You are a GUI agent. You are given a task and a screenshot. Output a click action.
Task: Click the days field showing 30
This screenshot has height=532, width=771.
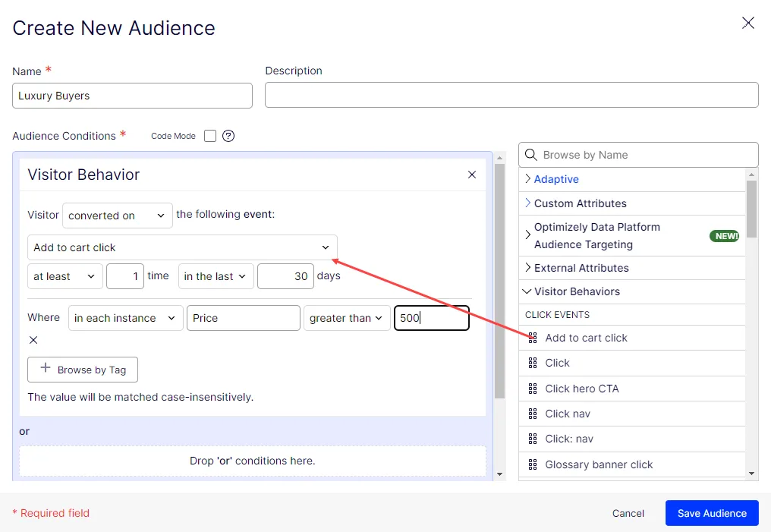click(x=285, y=276)
